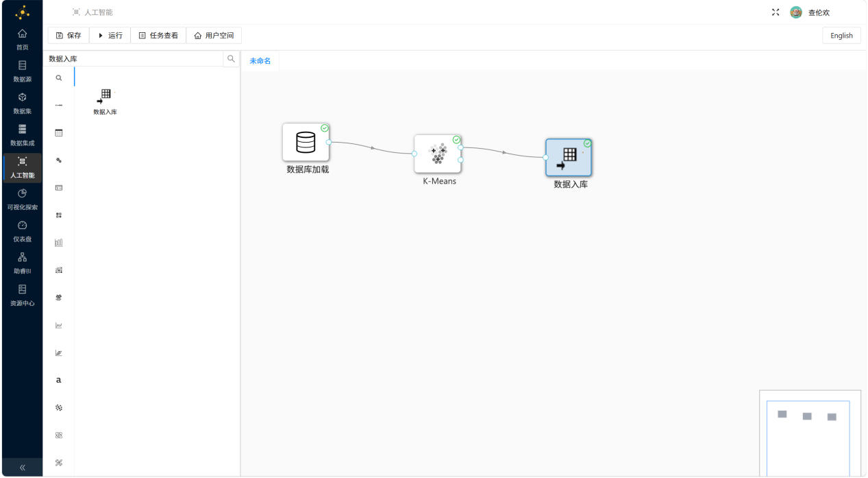
Task: Click 数据入库 component in palette
Action: [105, 101]
